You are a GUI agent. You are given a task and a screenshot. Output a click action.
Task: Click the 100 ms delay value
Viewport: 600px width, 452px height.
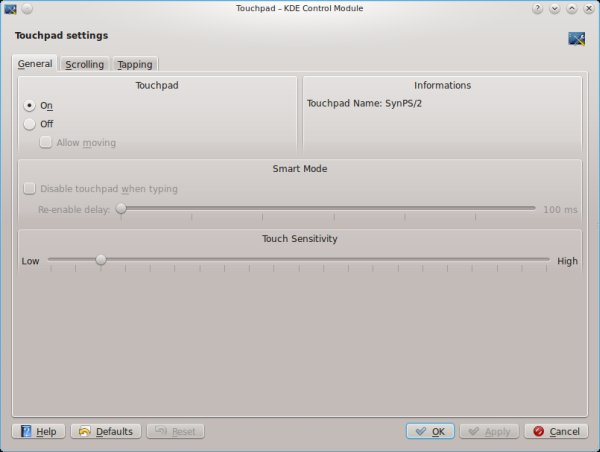tap(560, 209)
